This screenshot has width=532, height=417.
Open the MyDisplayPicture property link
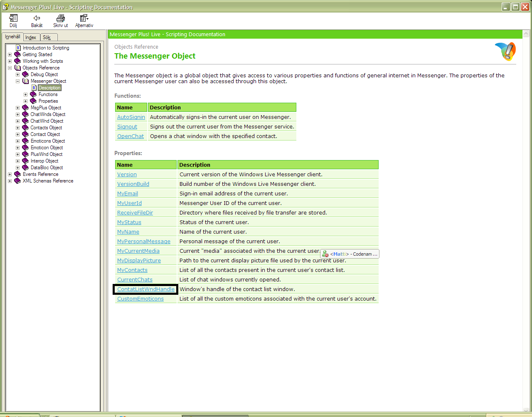(139, 261)
